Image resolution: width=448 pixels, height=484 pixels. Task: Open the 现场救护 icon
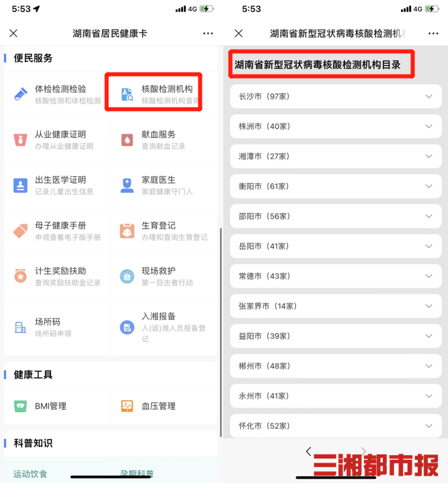[127, 276]
